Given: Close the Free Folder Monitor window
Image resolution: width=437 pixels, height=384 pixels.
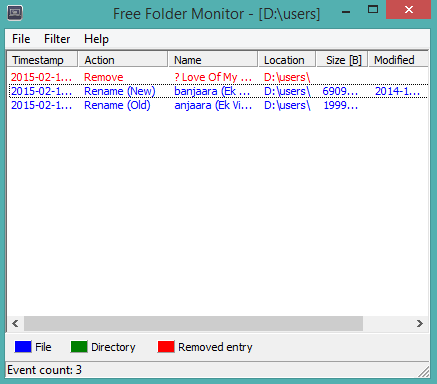Looking at the screenshot, I should [409, 10].
